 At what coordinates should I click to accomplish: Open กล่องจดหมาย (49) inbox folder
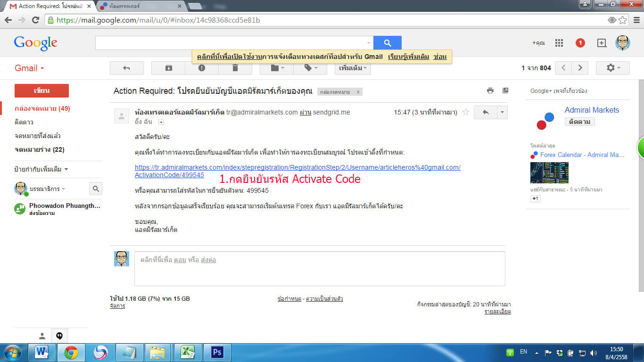click(x=42, y=108)
